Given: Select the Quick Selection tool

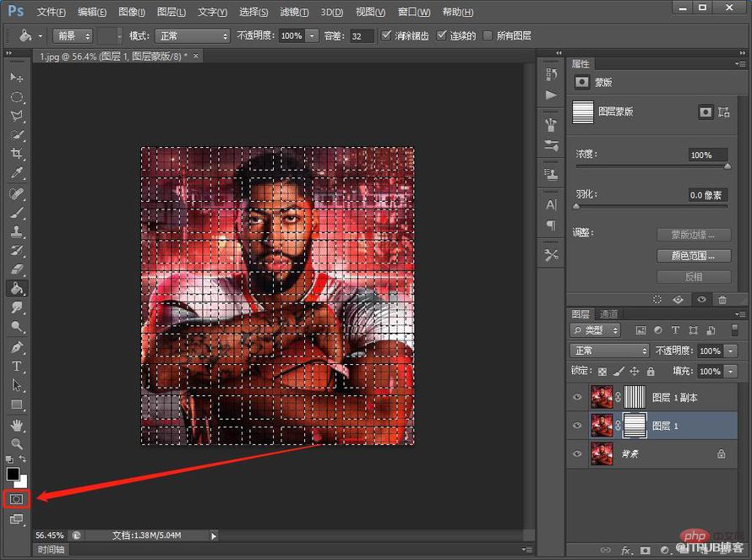Looking at the screenshot, I should coord(17,135).
